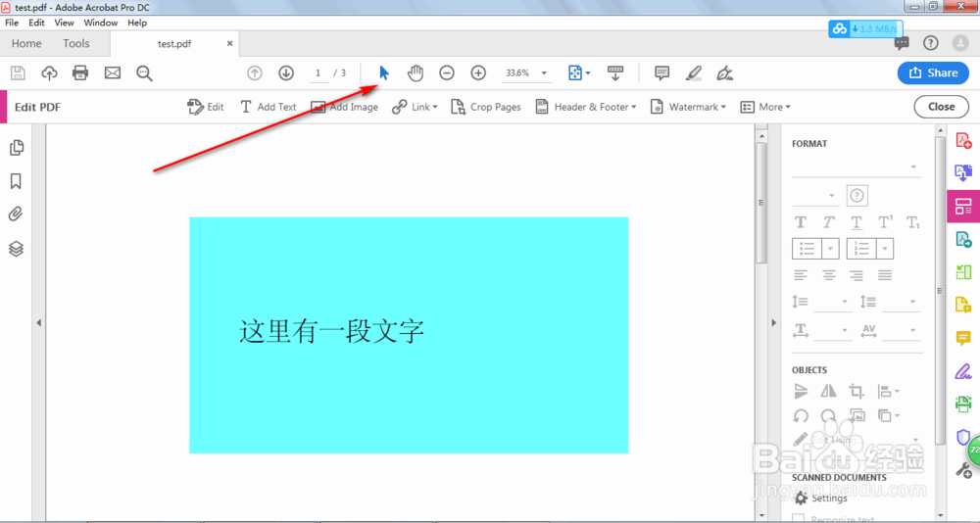The height and width of the screenshot is (523, 980).
Task: Click the scrolling mode keyboard icon
Action: [615, 73]
